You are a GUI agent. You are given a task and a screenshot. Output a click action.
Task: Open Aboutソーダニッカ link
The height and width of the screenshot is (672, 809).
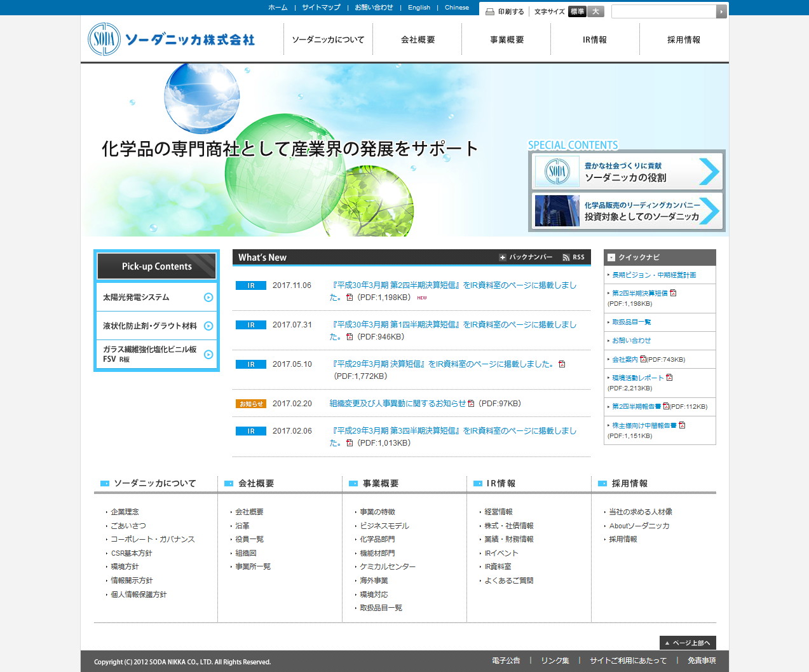pos(639,526)
